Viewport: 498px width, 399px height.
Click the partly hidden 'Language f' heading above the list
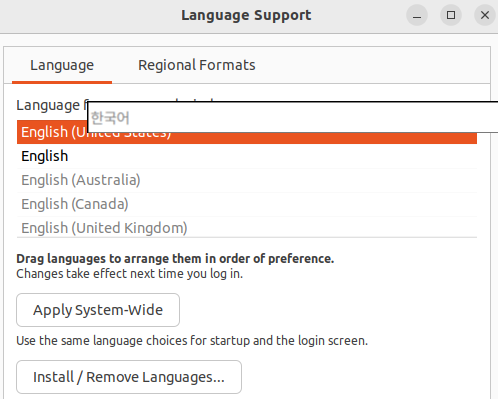pyautogui.click(x=52, y=105)
